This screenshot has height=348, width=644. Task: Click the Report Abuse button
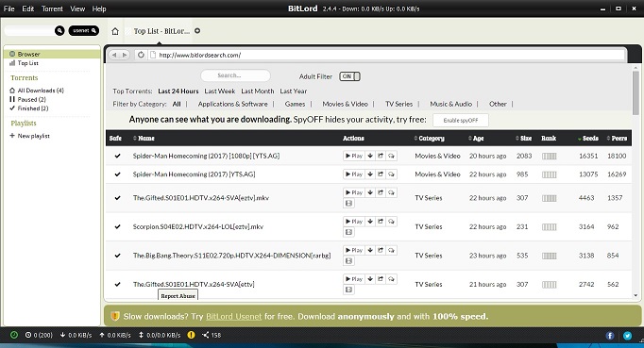click(178, 295)
